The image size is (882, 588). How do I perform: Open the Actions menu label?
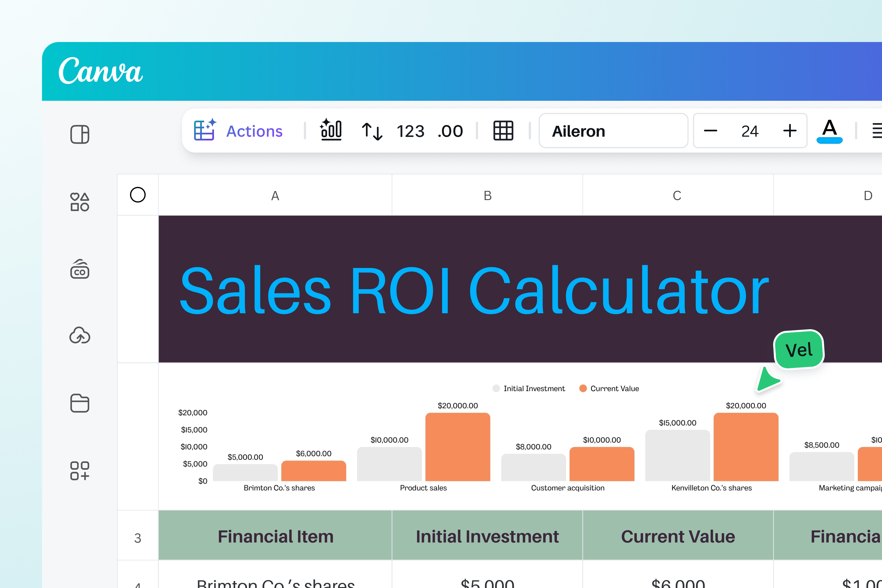[x=254, y=131]
